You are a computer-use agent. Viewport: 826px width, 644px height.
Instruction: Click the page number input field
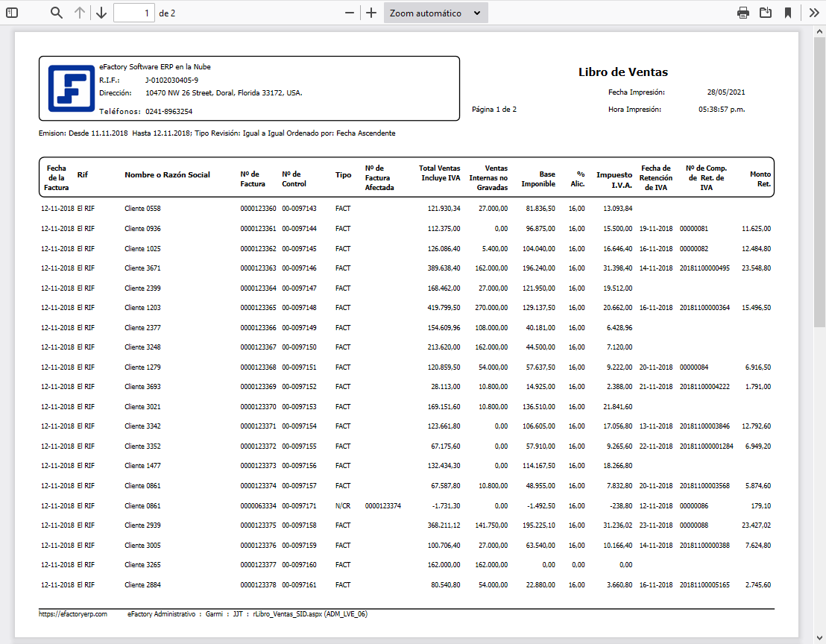tap(134, 13)
